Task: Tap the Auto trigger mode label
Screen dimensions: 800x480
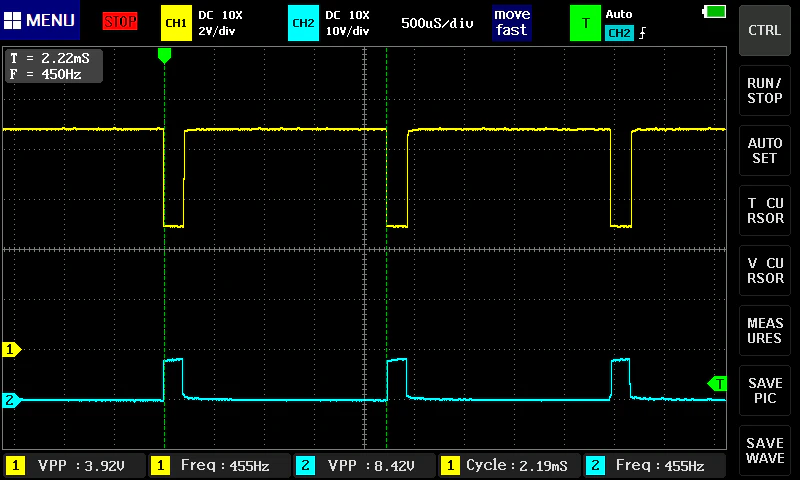Action: click(619, 14)
